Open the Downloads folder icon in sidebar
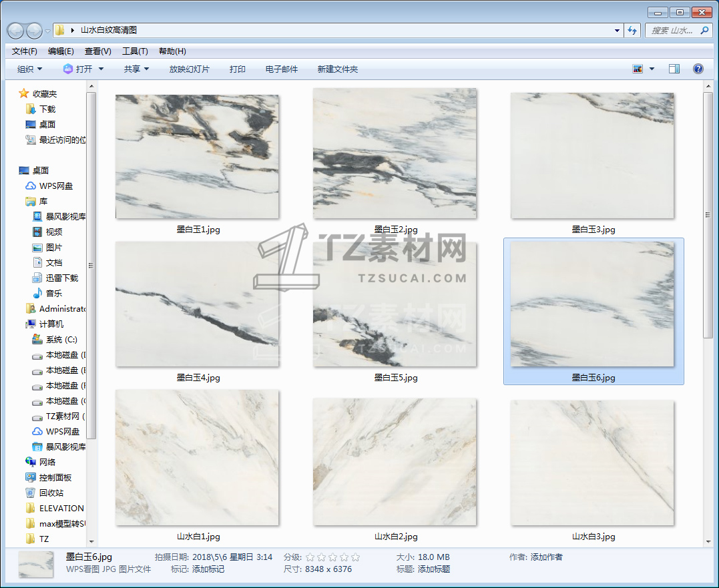The width and height of the screenshot is (719, 588). (31, 109)
